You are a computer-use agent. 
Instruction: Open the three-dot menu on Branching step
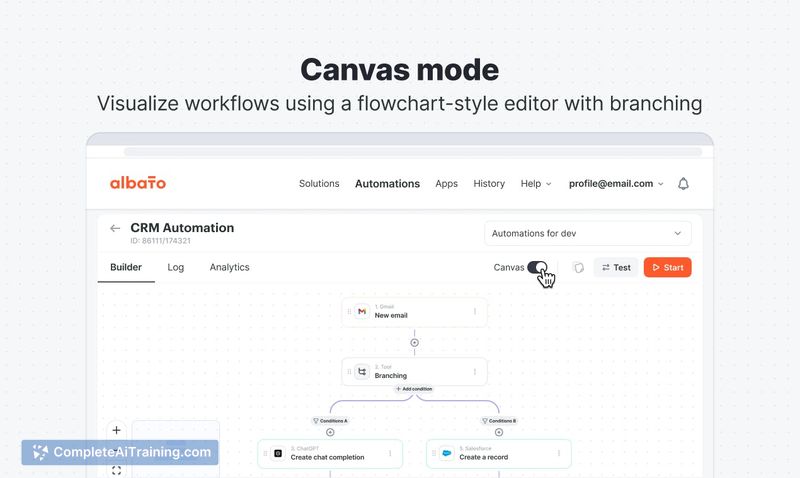[x=475, y=371]
